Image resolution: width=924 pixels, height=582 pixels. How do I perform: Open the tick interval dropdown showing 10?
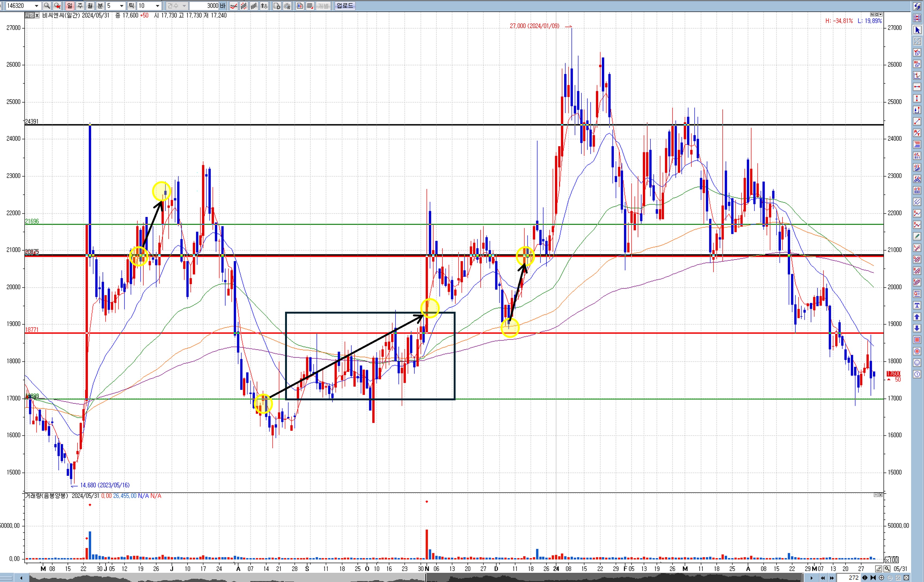click(157, 6)
